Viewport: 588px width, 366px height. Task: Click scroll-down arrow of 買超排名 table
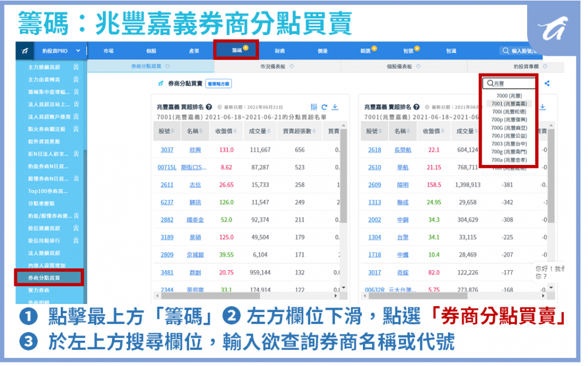click(x=343, y=288)
